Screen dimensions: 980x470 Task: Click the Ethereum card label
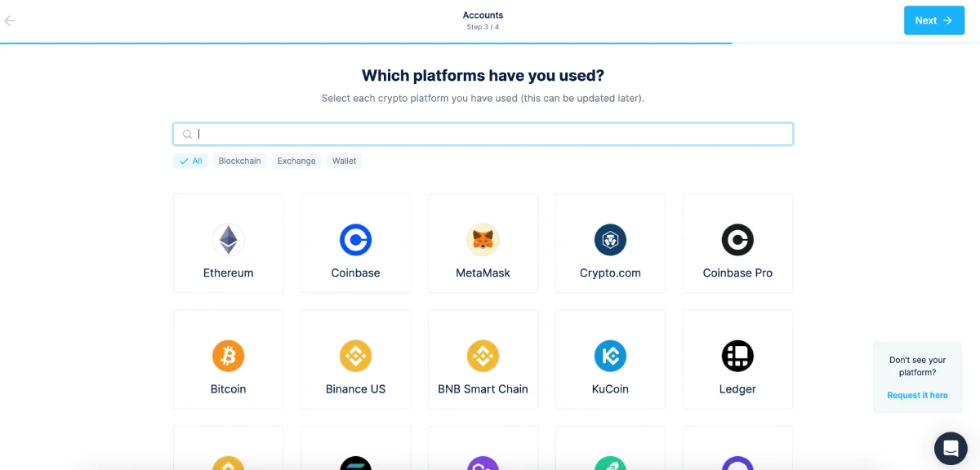[x=228, y=273]
